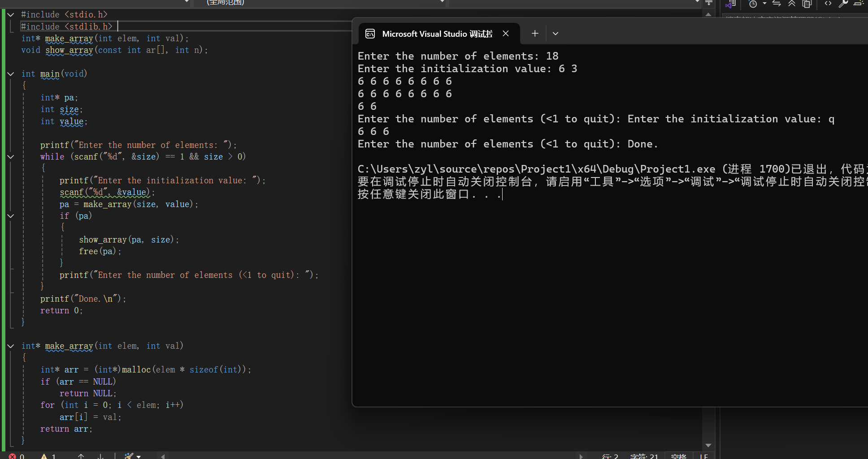Image resolution: width=868 pixels, height=459 pixels.
Task: Collapse the #include block fold arrow
Action: [11, 15]
